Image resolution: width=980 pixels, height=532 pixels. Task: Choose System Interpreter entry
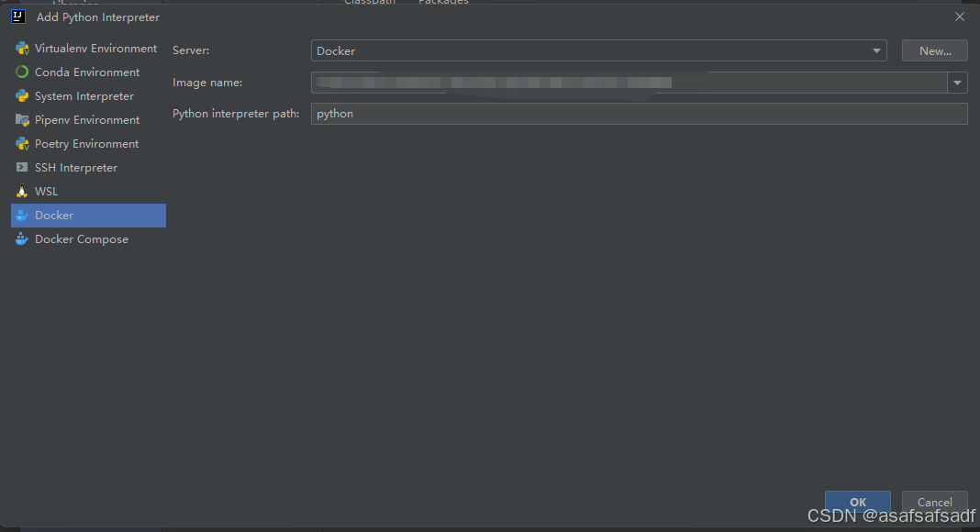88,95
